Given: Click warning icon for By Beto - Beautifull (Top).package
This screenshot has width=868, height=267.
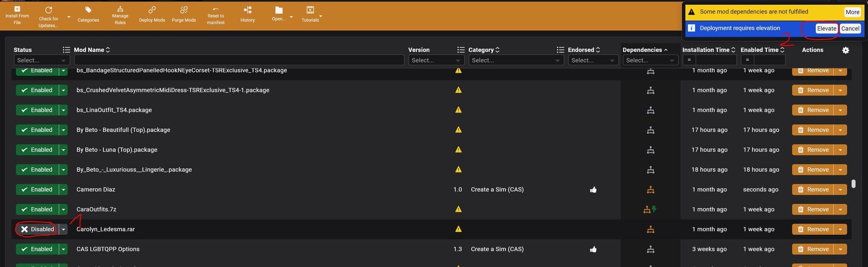Looking at the screenshot, I should [458, 130].
